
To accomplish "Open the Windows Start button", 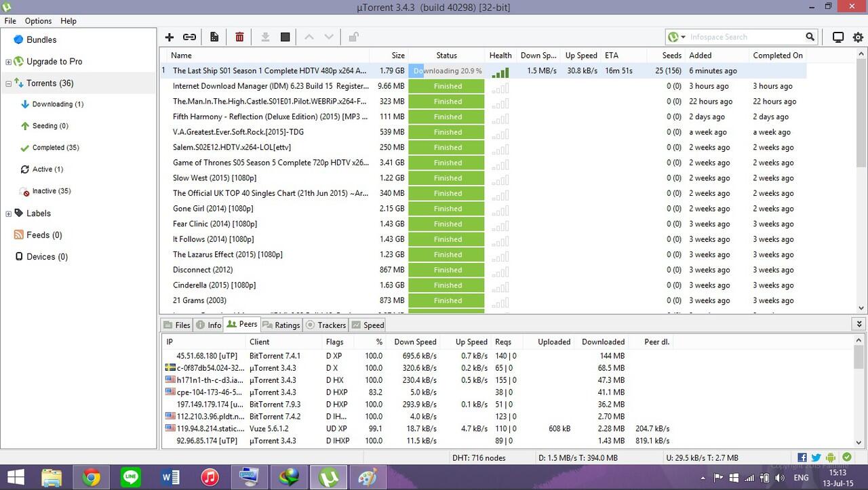I will click(15, 477).
